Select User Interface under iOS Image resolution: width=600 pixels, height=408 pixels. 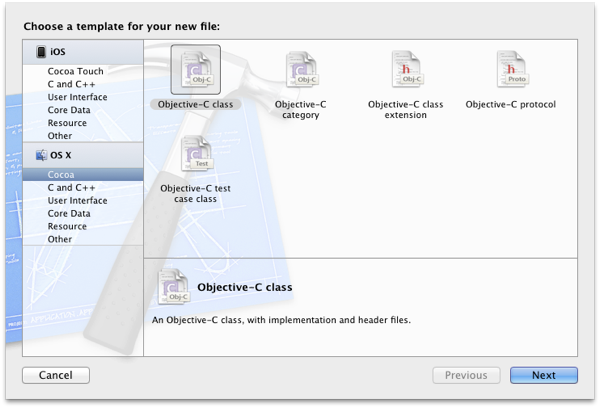77,97
